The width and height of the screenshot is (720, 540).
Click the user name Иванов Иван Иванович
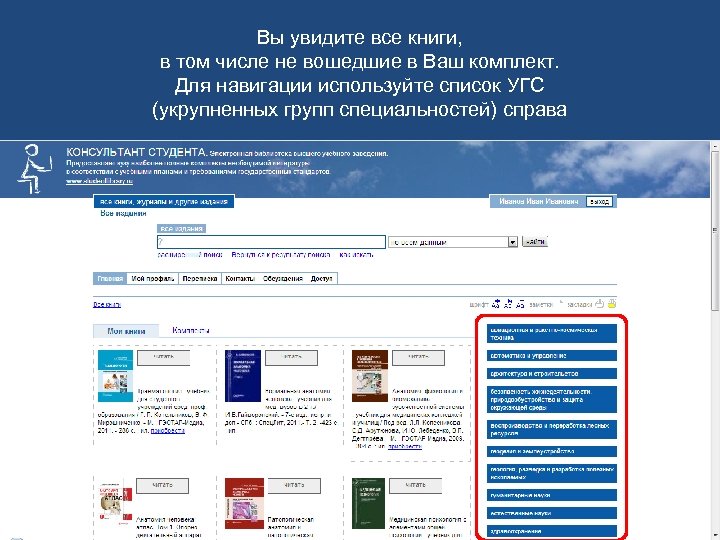click(539, 202)
